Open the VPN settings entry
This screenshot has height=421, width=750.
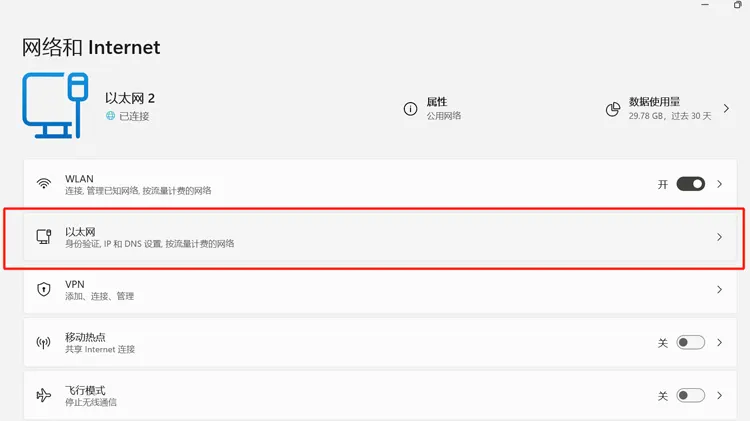click(380, 290)
